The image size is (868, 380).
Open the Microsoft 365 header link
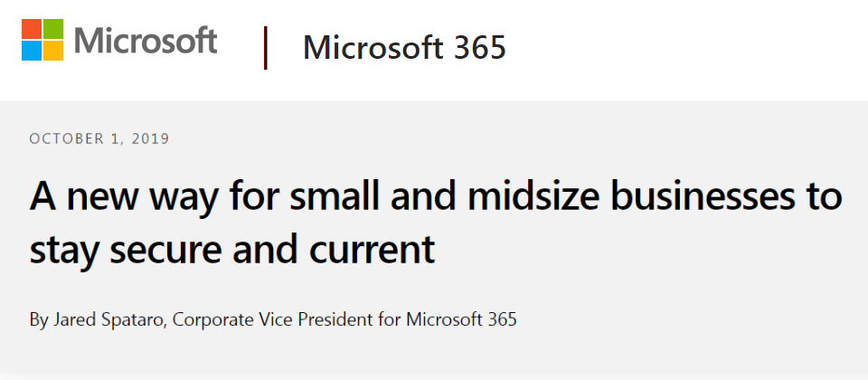click(404, 48)
